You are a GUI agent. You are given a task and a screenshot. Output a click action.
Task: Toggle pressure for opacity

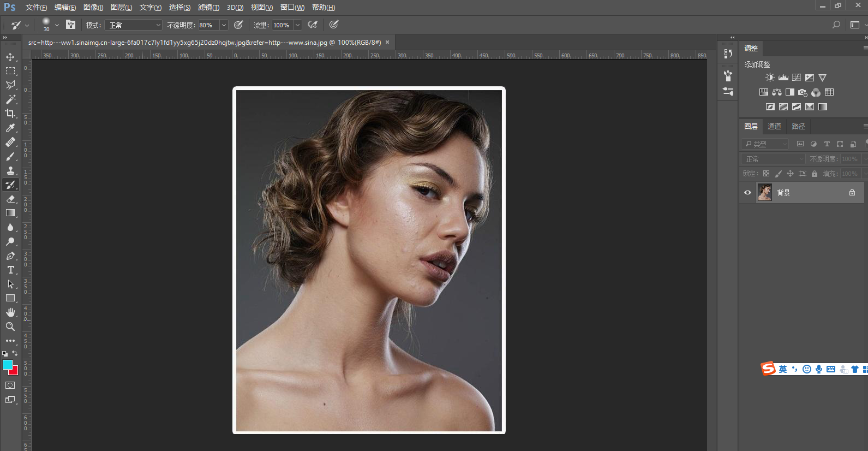coord(238,25)
